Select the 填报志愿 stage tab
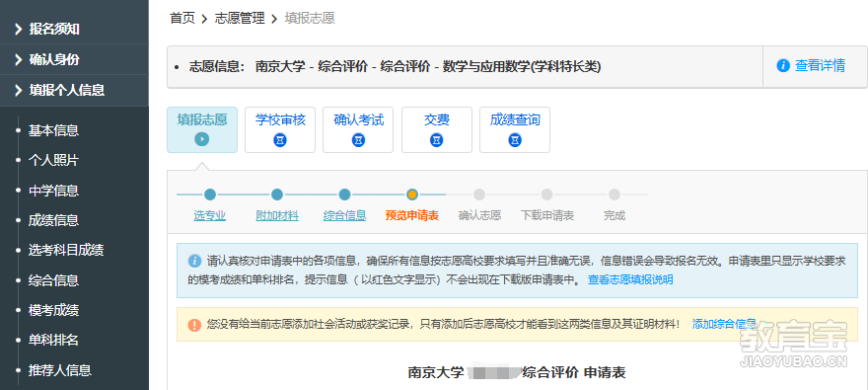Screen dimensions: 868x390 pos(202,129)
